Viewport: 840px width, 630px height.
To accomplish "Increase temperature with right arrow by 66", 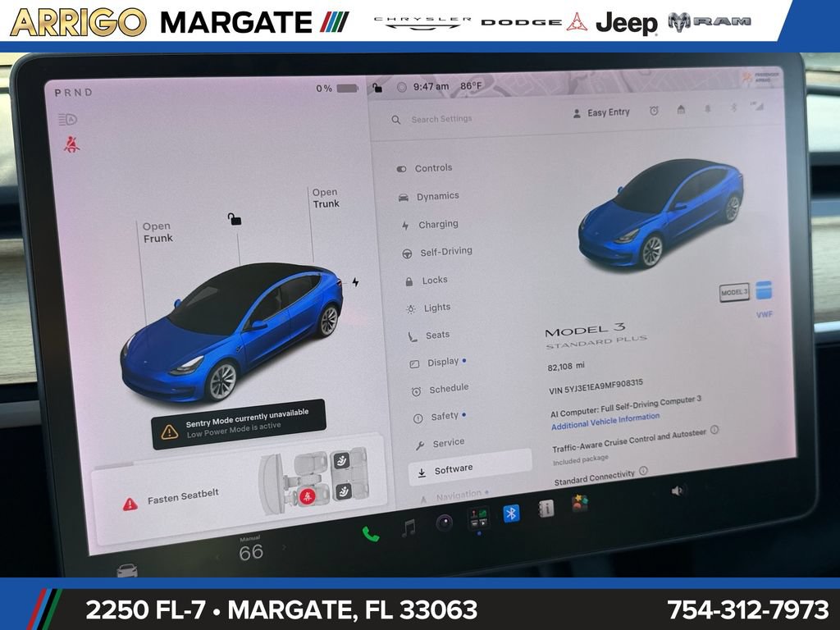I will (x=284, y=547).
